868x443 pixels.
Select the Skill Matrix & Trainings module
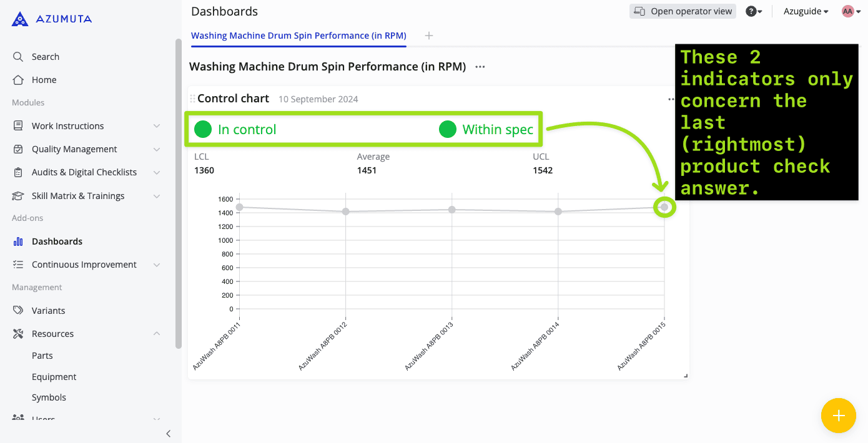pos(78,195)
